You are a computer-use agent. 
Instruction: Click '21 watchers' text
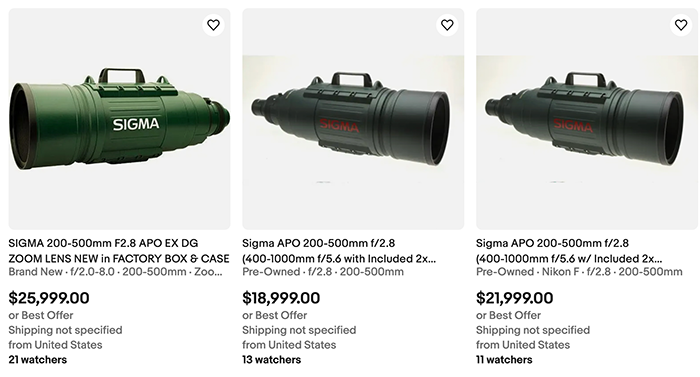(x=38, y=360)
